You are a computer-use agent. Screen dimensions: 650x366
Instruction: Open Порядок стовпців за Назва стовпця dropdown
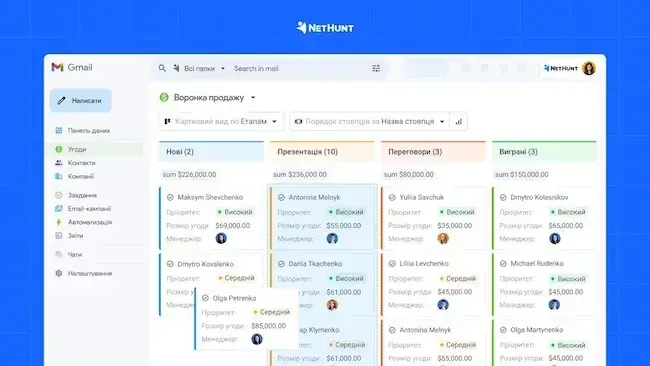370,121
